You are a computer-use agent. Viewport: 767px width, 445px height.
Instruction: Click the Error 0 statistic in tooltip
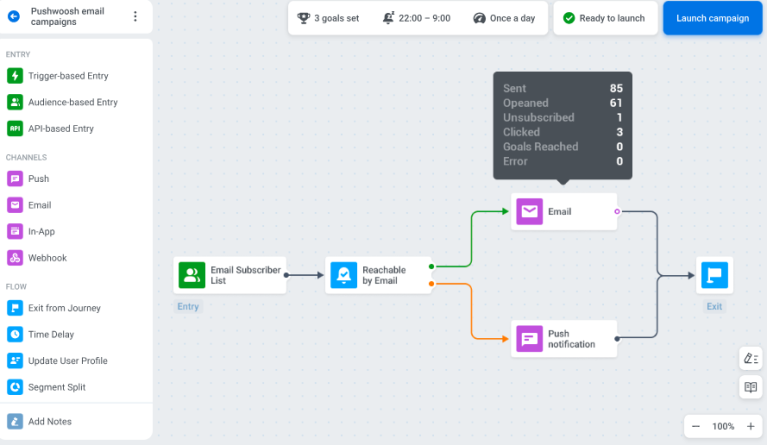point(563,161)
